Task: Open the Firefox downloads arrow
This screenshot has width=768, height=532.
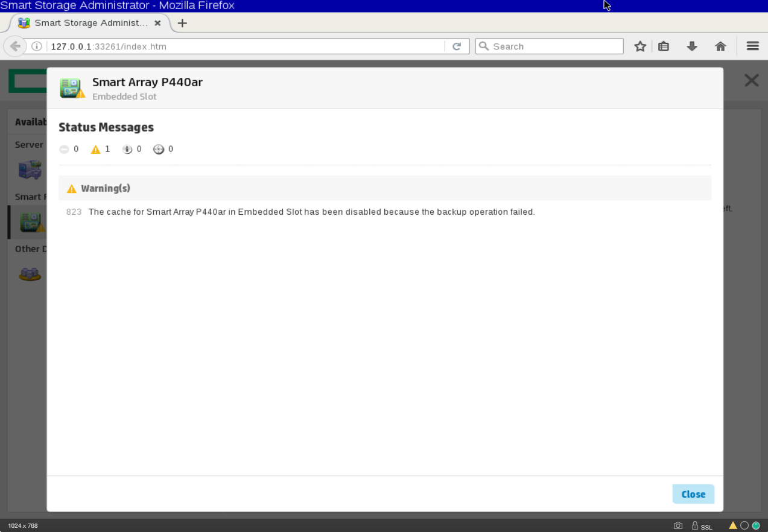Action: coord(692,46)
